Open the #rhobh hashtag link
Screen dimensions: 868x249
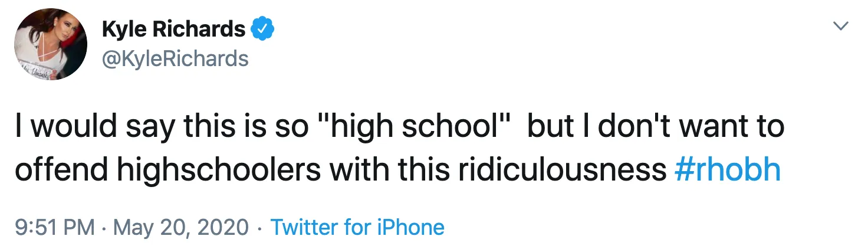tap(726, 170)
